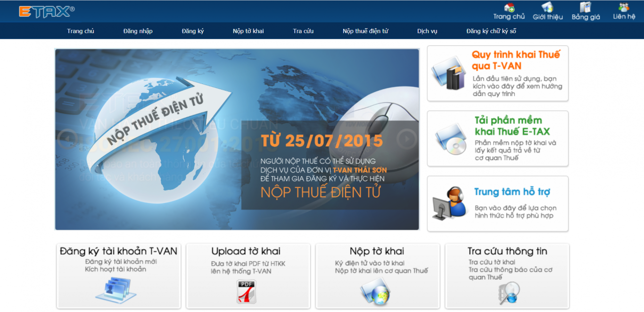Open the Đăng ký tài khoản T-VAN heading
Viewport: 644px width, 312px height.
coord(119,251)
